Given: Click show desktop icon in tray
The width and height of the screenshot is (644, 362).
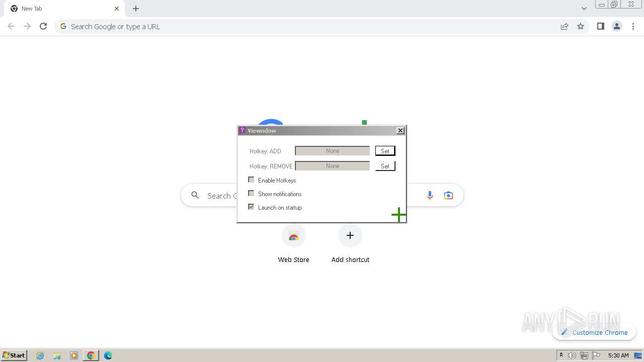Looking at the screenshot, I should 638,355.
